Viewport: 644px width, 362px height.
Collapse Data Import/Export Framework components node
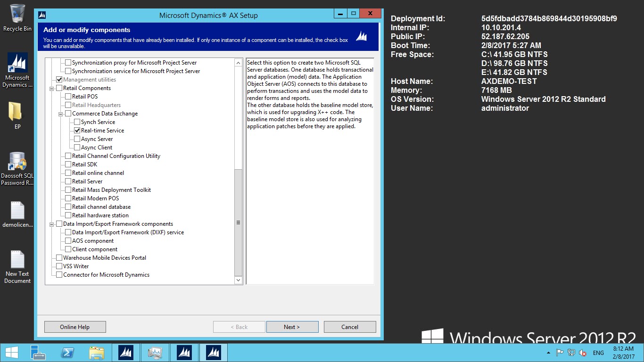pyautogui.click(x=52, y=224)
